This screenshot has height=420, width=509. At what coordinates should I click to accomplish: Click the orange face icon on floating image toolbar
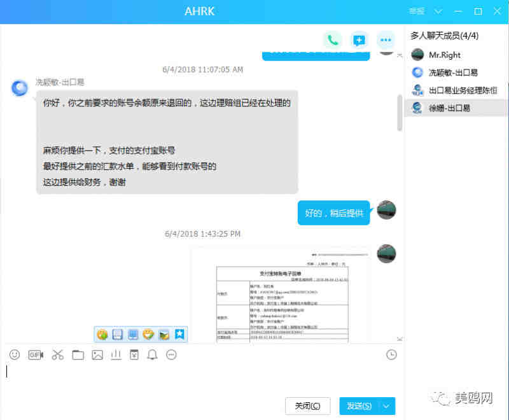coord(148,334)
